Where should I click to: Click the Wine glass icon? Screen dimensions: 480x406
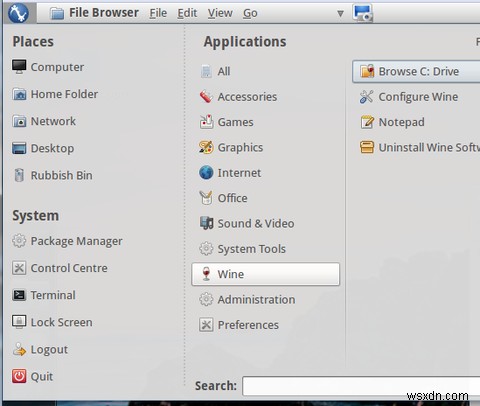tap(206, 274)
